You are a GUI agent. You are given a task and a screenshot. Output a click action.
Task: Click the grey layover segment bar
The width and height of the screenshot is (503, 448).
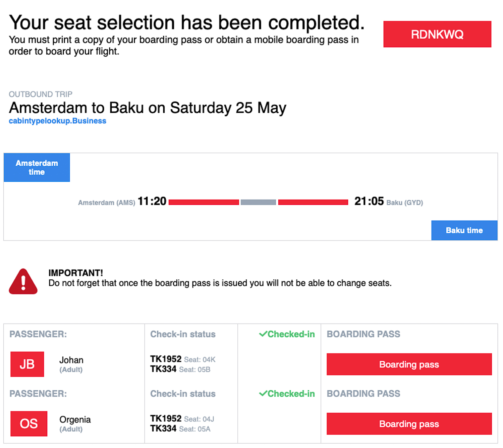(x=258, y=202)
